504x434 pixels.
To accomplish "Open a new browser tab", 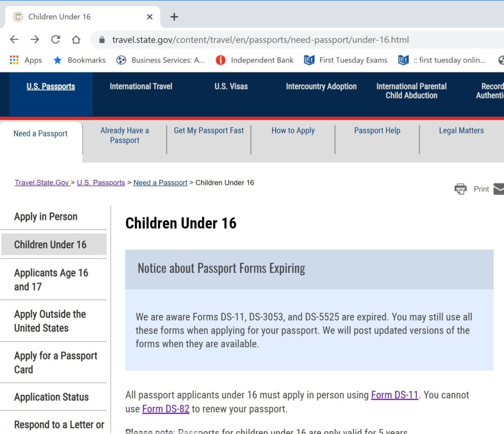I will pyautogui.click(x=174, y=17).
